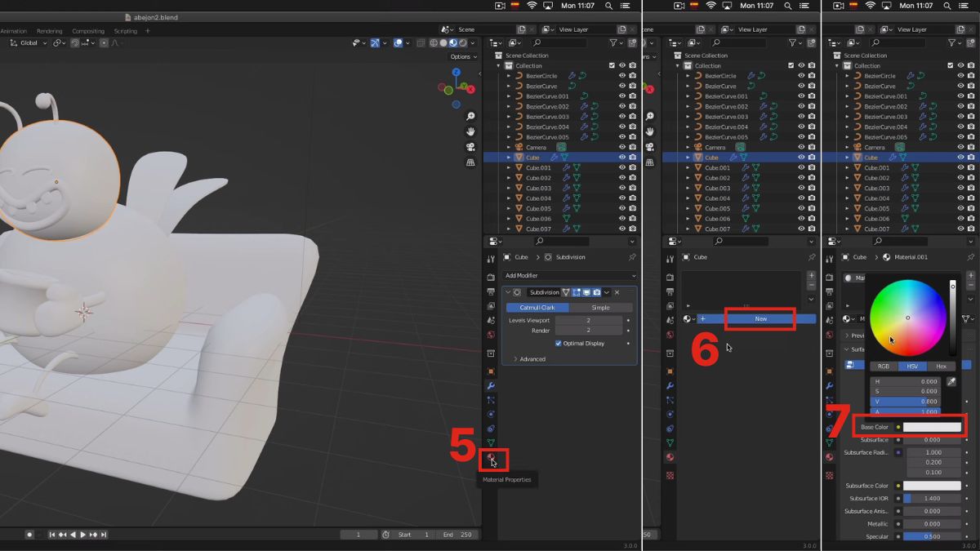This screenshot has width=980, height=551.
Task: Toggle viewport overlays button
Action: coord(397,43)
